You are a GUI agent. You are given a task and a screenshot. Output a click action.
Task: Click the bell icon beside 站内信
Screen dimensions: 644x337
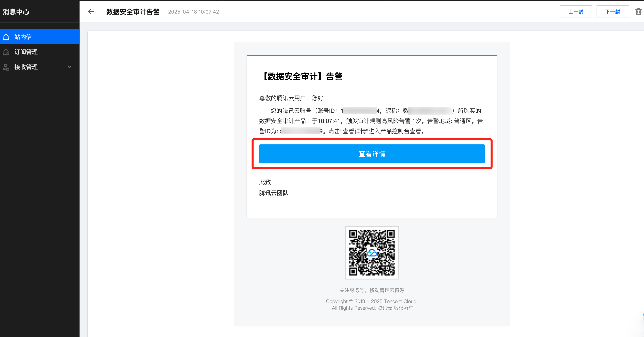click(x=6, y=37)
